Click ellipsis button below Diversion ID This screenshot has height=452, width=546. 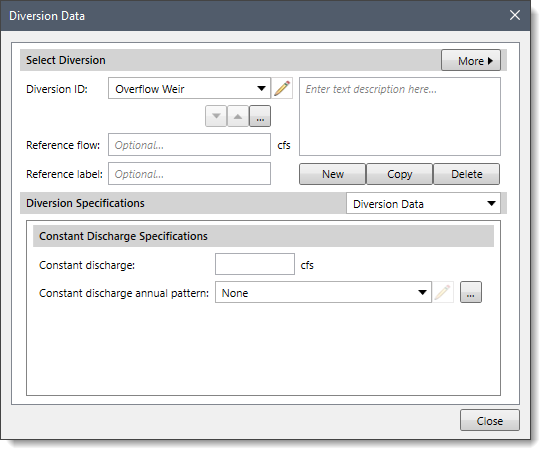pyautogui.click(x=260, y=116)
